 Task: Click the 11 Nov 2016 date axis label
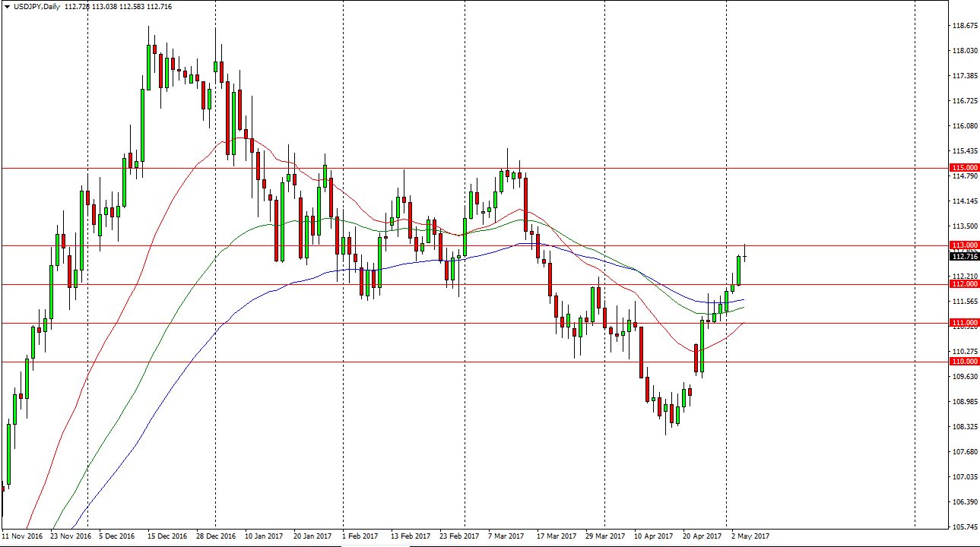point(21,536)
